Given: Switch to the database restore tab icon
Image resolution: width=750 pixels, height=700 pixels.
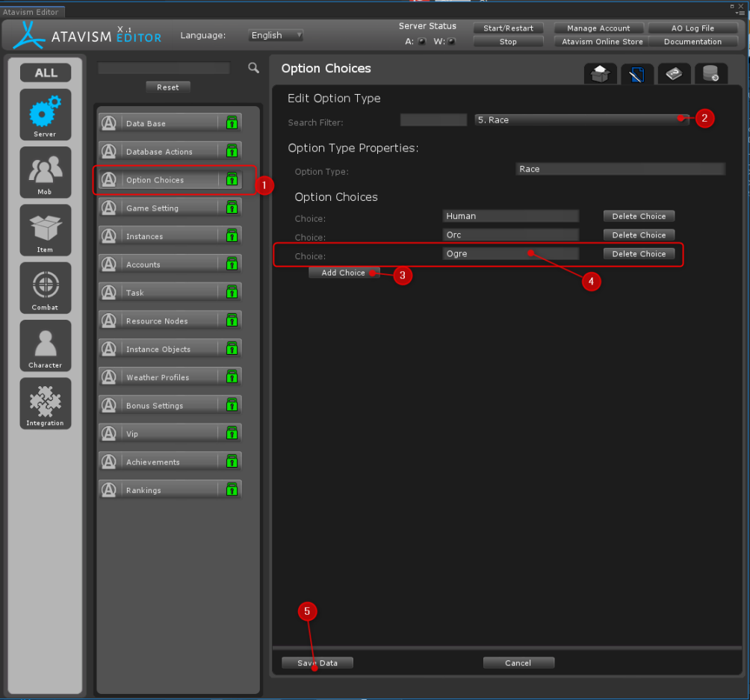Looking at the screenshot, I should 710,75.
